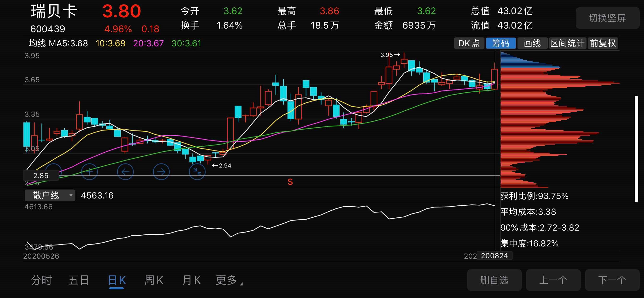Click the 4.96% change percentage
This screenshot has width=644, height=298.
tap(118, 29)
